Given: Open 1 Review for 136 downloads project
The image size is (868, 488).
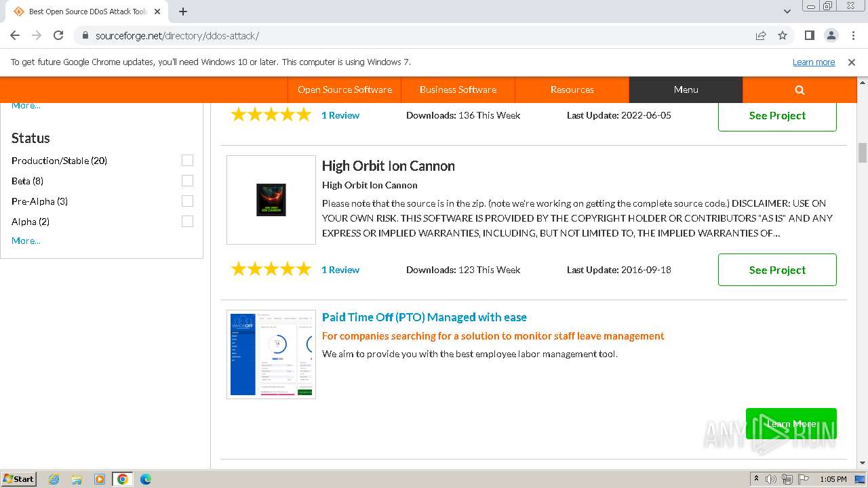Looking at the screenshot, I should [x=340, y=115].
